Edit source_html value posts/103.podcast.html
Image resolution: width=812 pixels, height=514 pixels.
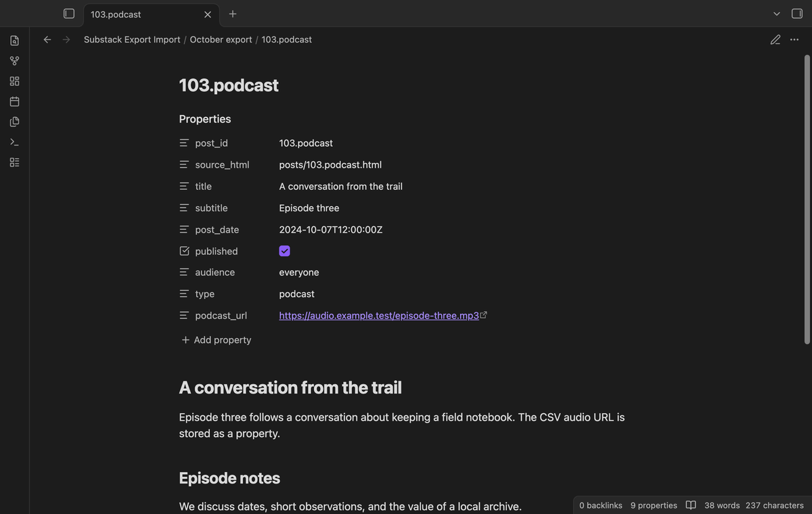click(330, 165)
